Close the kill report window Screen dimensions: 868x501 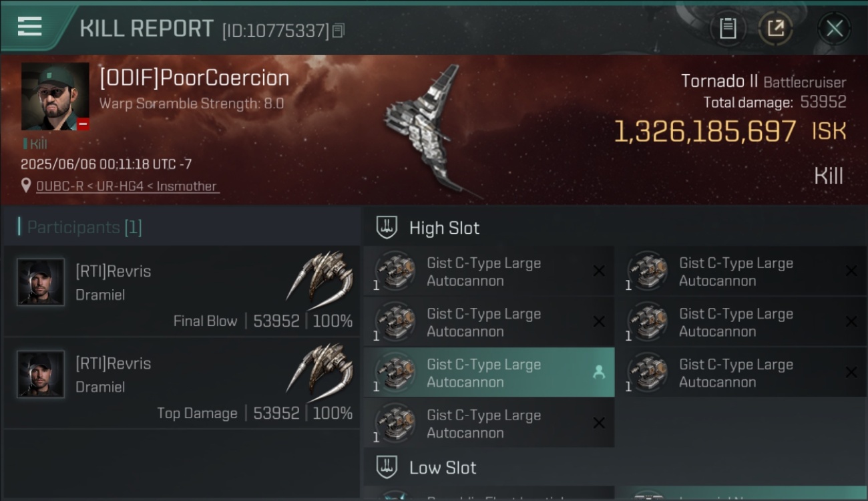(x=834, y=29)
